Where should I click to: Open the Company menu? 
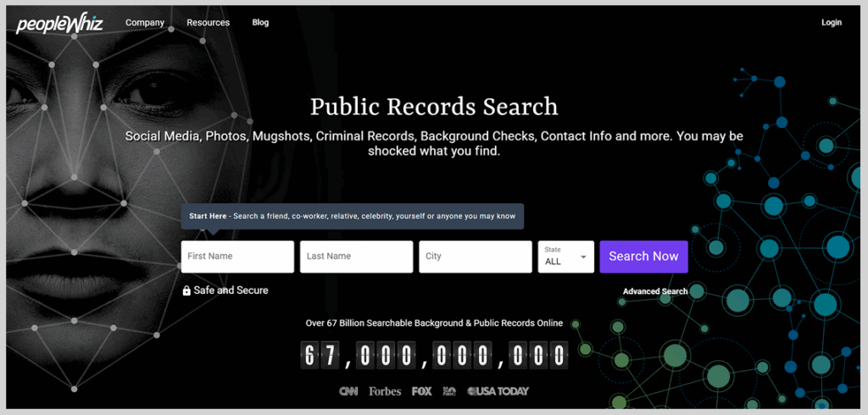click(145, 23)
